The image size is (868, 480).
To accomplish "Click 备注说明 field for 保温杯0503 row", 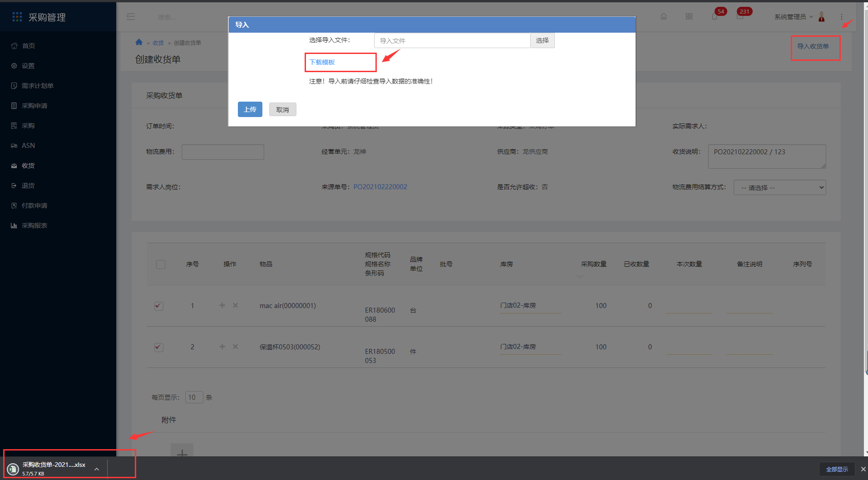I will (x=750, y=347).
